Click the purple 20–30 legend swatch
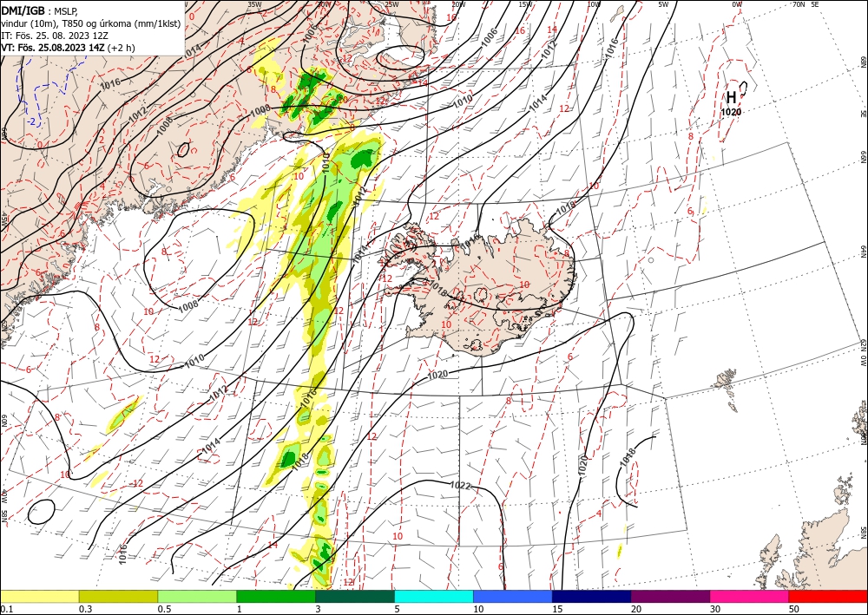The width and height of the screenshot is (868, 615). point(670,596)
